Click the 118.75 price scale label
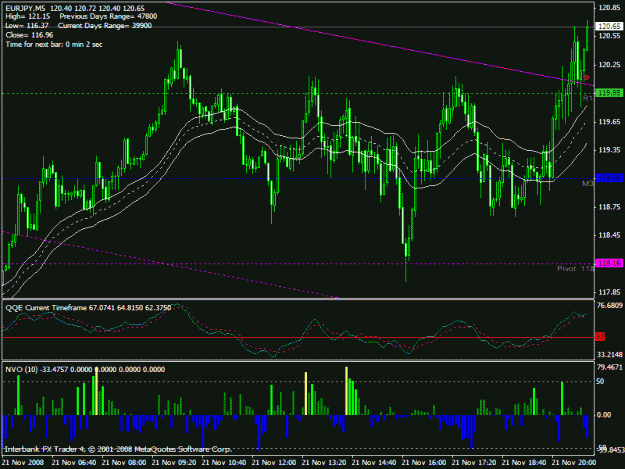 point(609,207)
